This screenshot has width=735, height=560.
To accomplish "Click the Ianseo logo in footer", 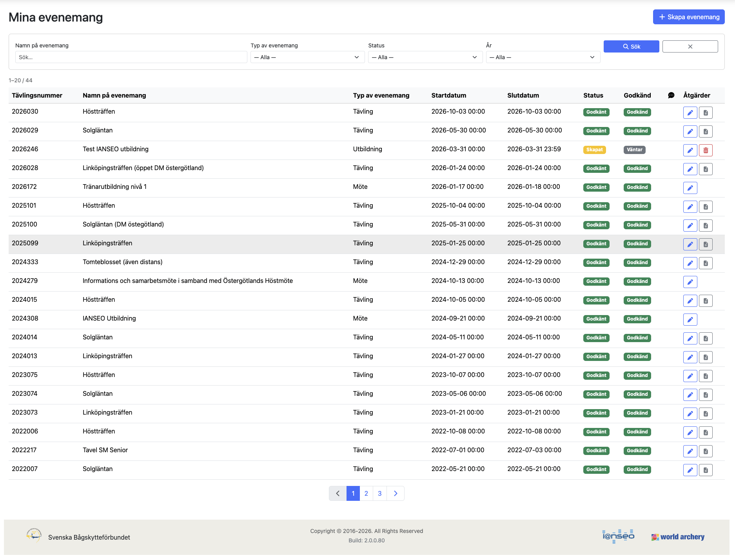I will [618, 536].
